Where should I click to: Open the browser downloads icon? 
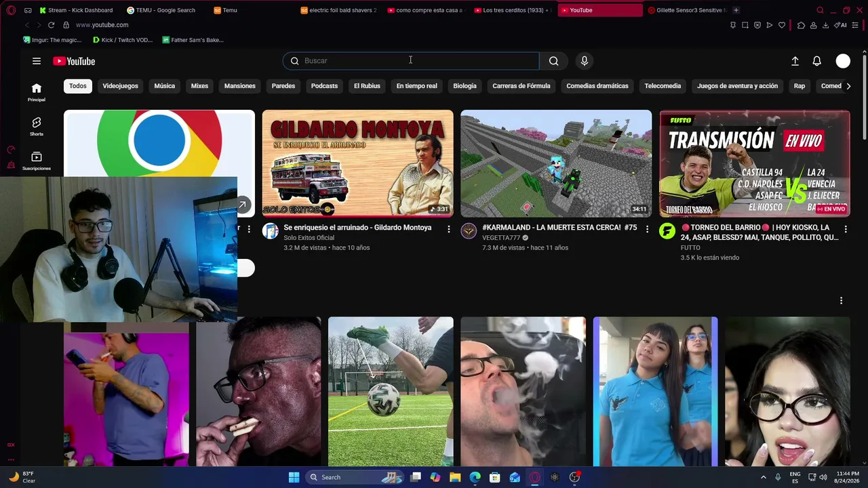click(825, 25)
